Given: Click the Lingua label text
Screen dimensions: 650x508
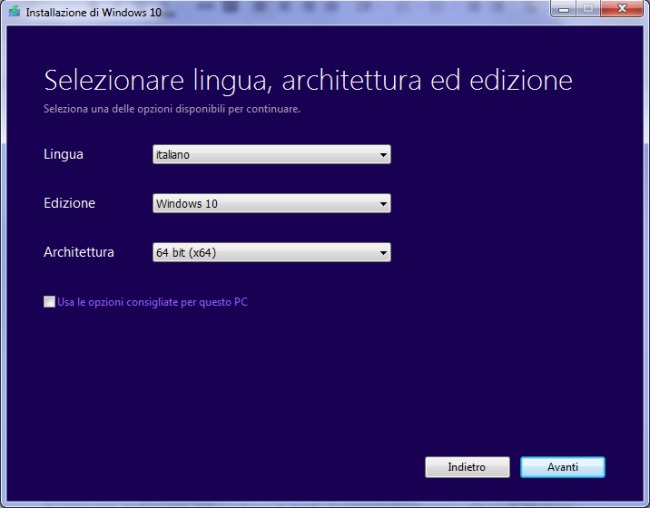Looking at the screenshot, I should pos(63,154).
